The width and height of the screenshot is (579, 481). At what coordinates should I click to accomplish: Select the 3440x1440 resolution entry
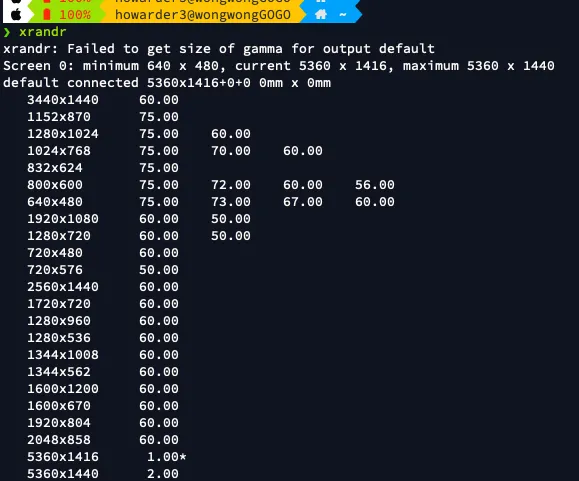[63, 100]
